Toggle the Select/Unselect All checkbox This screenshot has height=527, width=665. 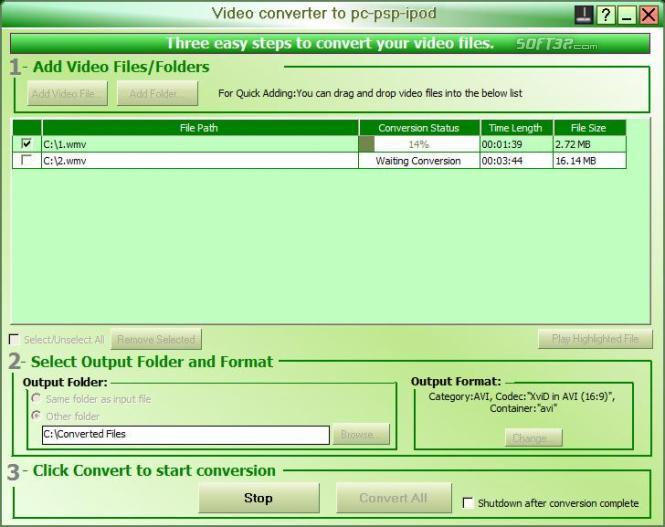pyautogui.click(x=14, y=339)
